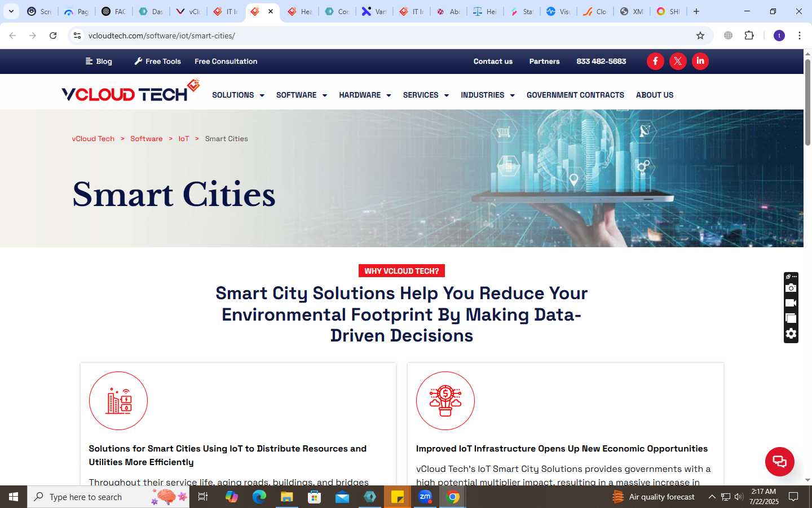Launch Microsoft Edge from the taskbar
Screen dimensions: 812x508
(x=259, y=497)
